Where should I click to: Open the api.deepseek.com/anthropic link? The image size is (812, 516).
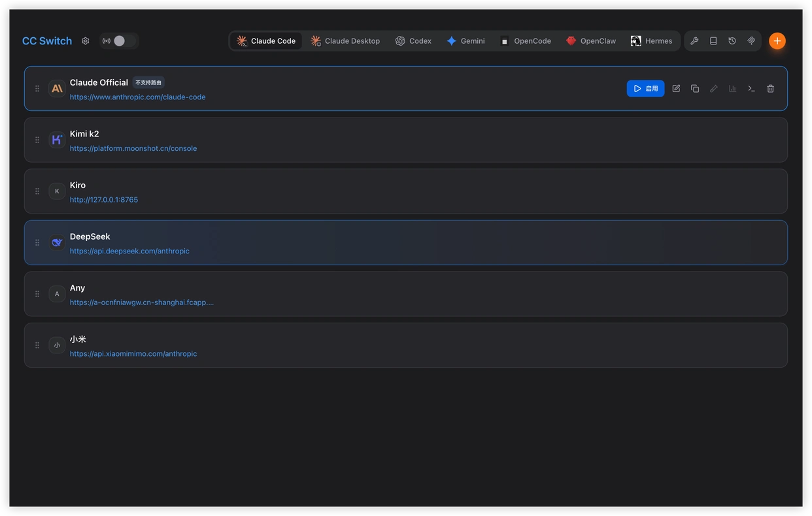(x=129, y=251)
